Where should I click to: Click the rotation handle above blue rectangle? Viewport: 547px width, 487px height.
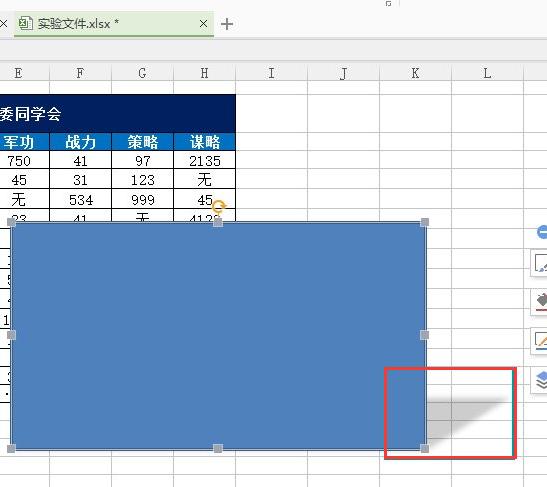coord(219,206)
